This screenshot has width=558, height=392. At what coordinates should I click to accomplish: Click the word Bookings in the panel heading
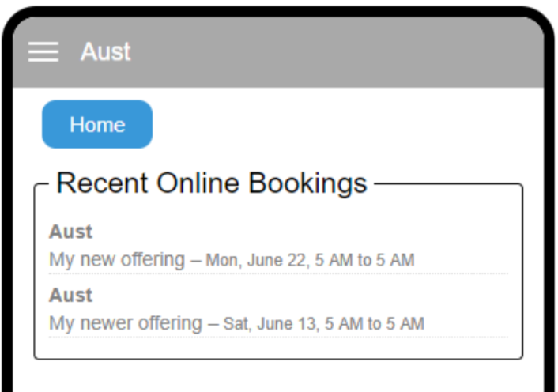pos(307,183)
